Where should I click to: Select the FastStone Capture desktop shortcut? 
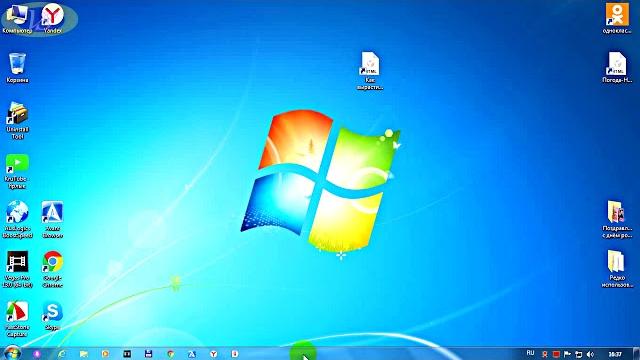click(x=17, y=319)
